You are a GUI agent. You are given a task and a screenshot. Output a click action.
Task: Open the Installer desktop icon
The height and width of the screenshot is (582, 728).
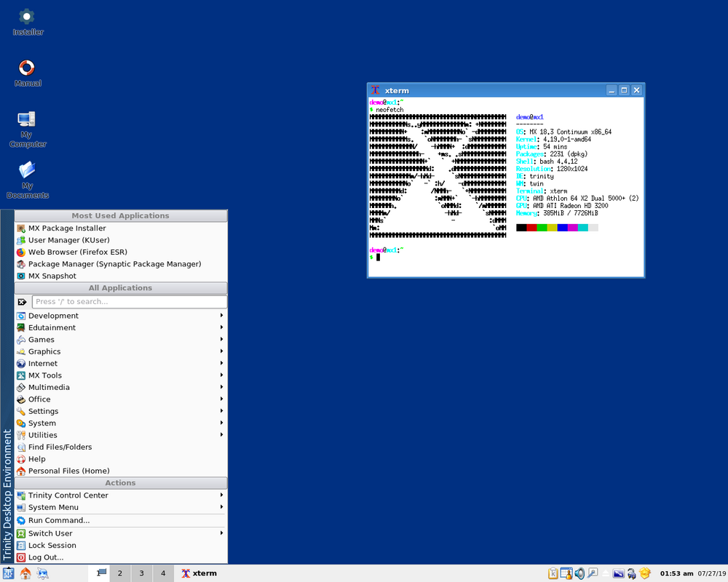point(27,23)
